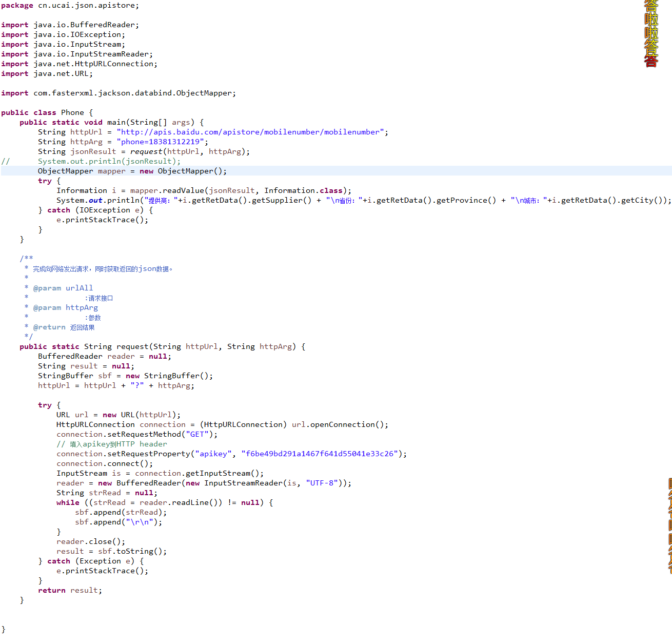Click the red vertical Chinese watermark at top right
Viewport: 672px width, 643px height.
pos(651,34)
